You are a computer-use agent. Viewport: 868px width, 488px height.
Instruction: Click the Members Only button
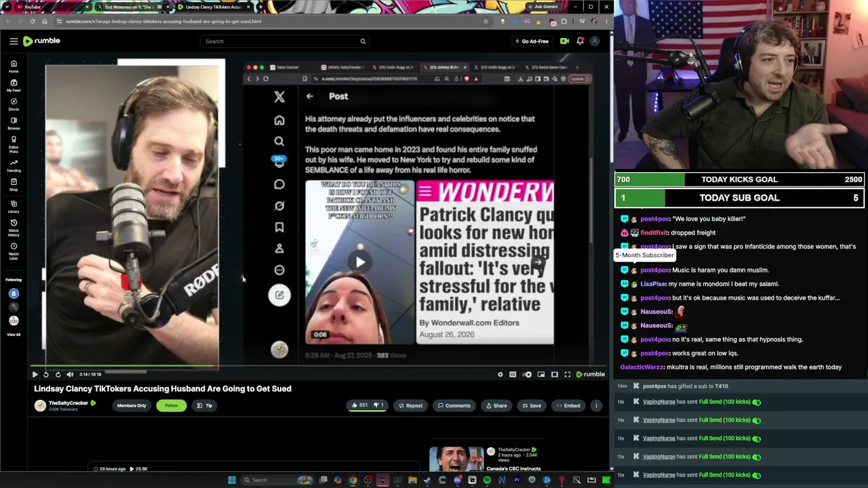(x=132, y=405)
